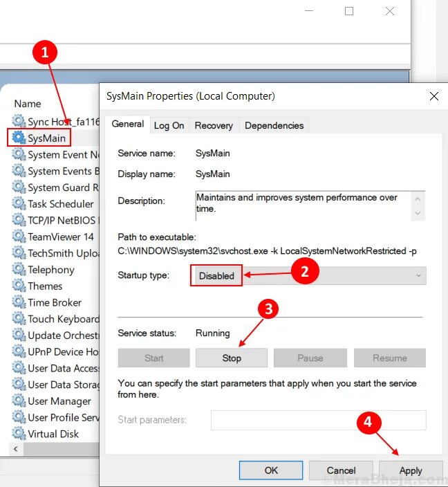Viewport: 448px width, 487px height.
Task: Open the Startup type dropdown
Action: pos(308,275)
